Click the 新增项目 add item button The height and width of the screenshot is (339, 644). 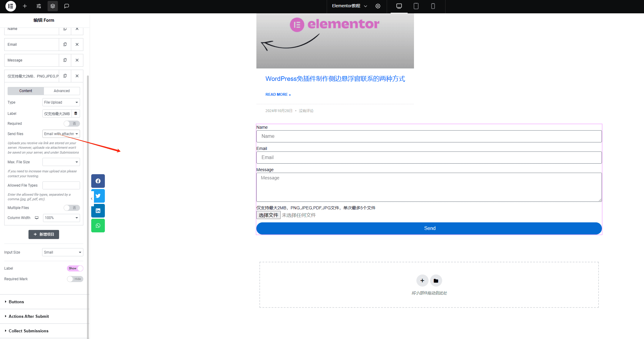click(x=44, y=234)
